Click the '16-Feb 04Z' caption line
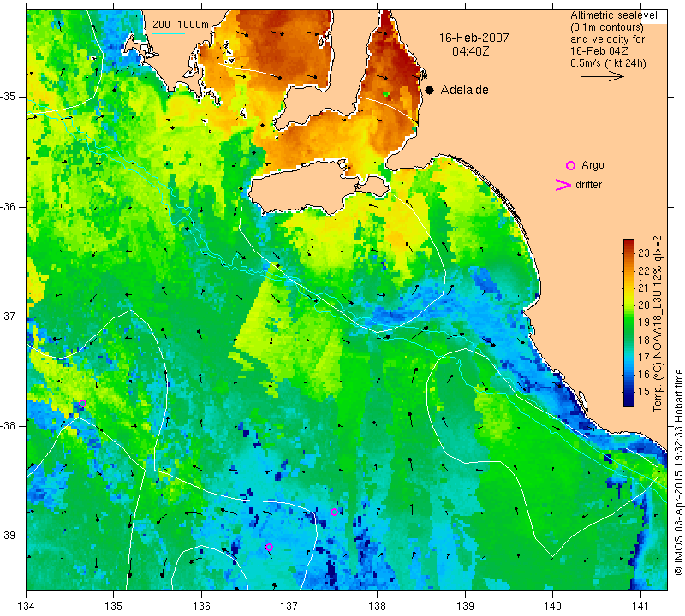Image resolution: width=685 pixels, height=616 pixels. coord(599,51)
